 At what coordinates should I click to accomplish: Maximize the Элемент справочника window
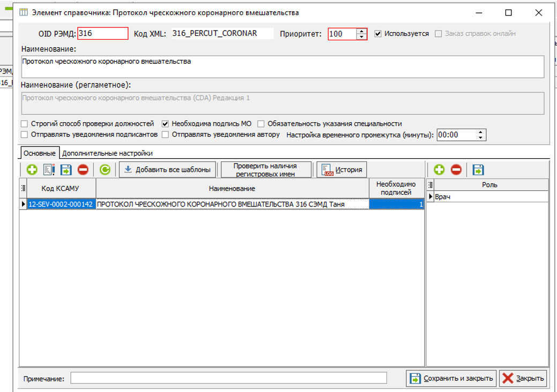(508, 12)
